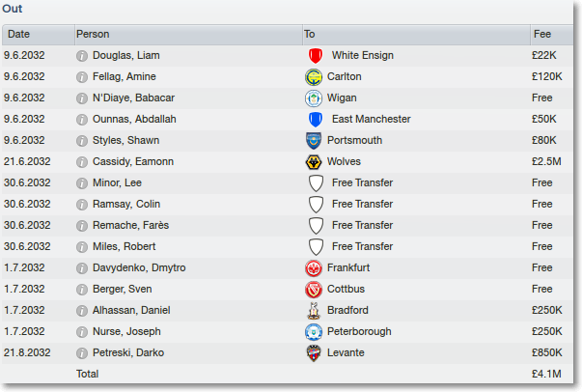Viewport: 582px width, 392px height.
Task: Click the Frankfurt club badge
Action: tap(314, 268)
